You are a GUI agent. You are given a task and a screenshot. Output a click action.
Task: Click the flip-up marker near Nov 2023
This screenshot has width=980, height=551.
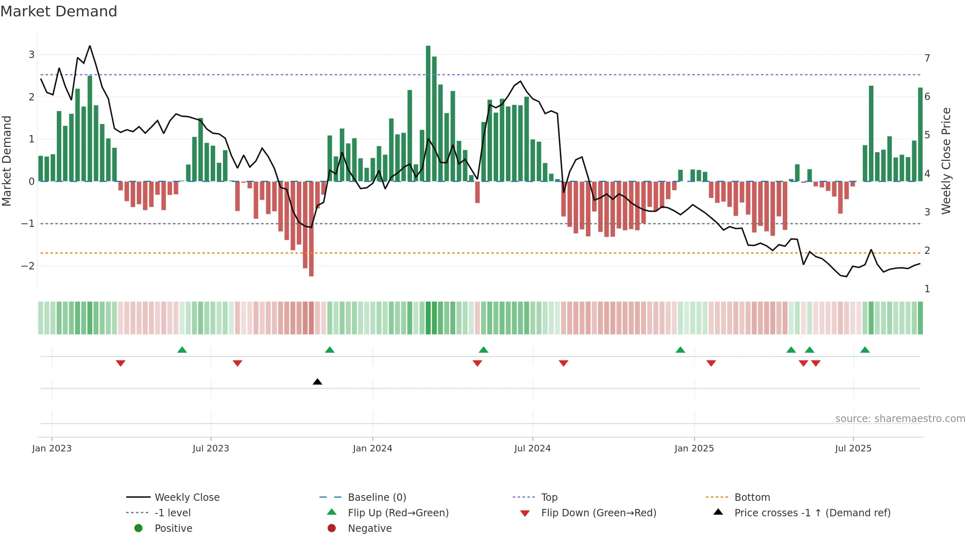pyautogui.click(x=330, y=350)
